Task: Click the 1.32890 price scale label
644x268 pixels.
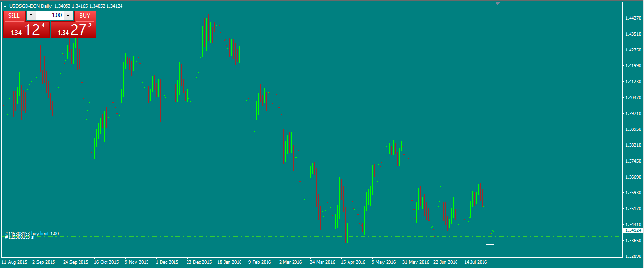Action: tap(633, 256)
